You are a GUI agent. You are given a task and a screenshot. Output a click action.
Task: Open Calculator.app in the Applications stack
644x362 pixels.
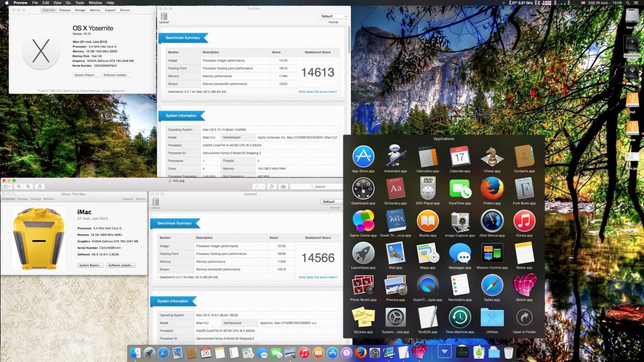point(428,156)
